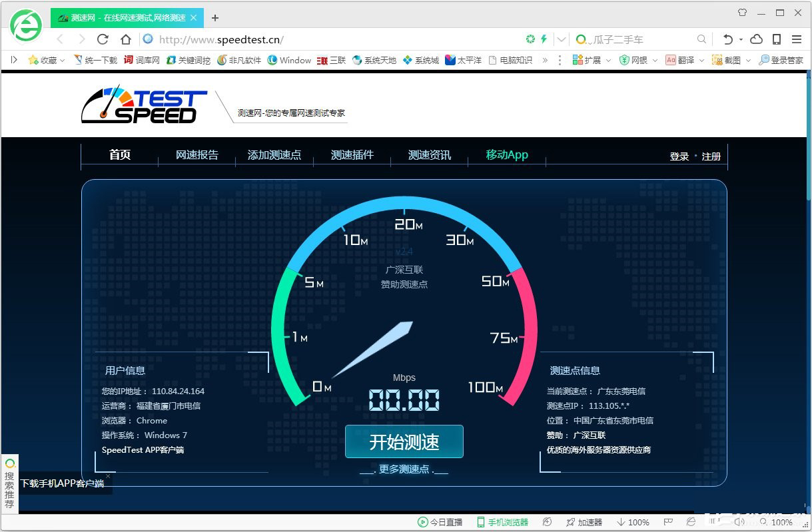Click the cloud sync icon
The height and width of the screenshot is (532, 812).
coord(756,39)
